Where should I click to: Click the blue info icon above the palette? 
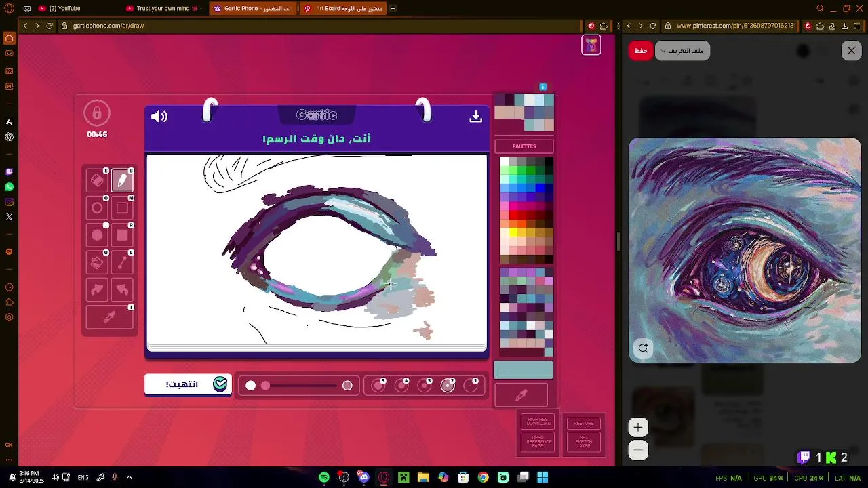click(x=542, y=87)
